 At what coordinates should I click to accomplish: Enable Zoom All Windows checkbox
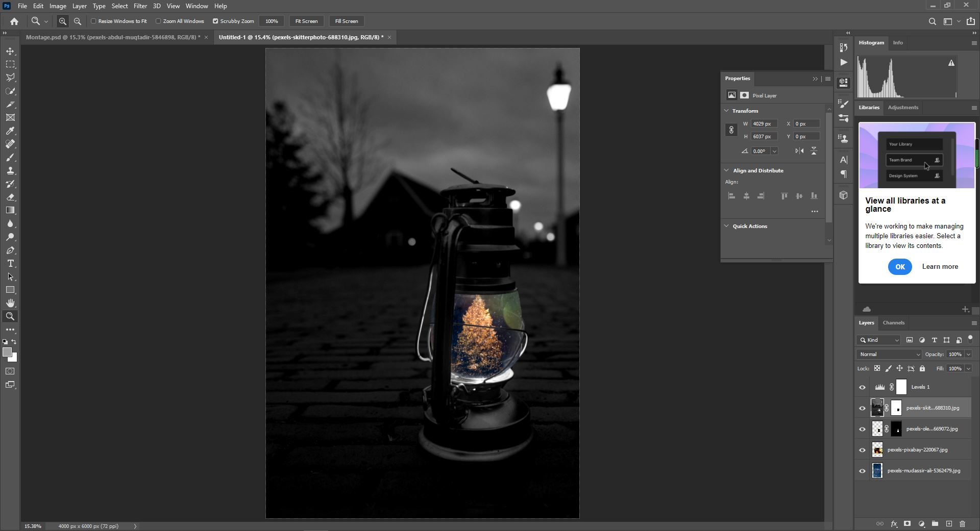[x=158, y=21]
